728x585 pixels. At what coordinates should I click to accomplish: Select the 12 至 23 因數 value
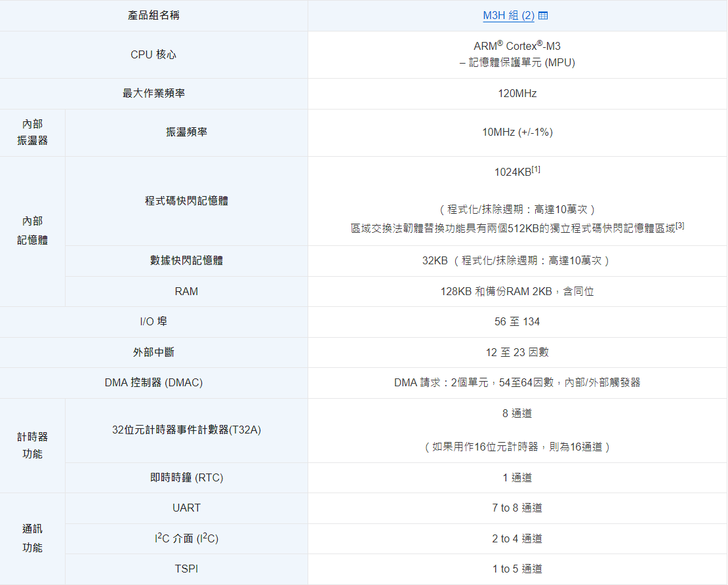coord(517,353)
